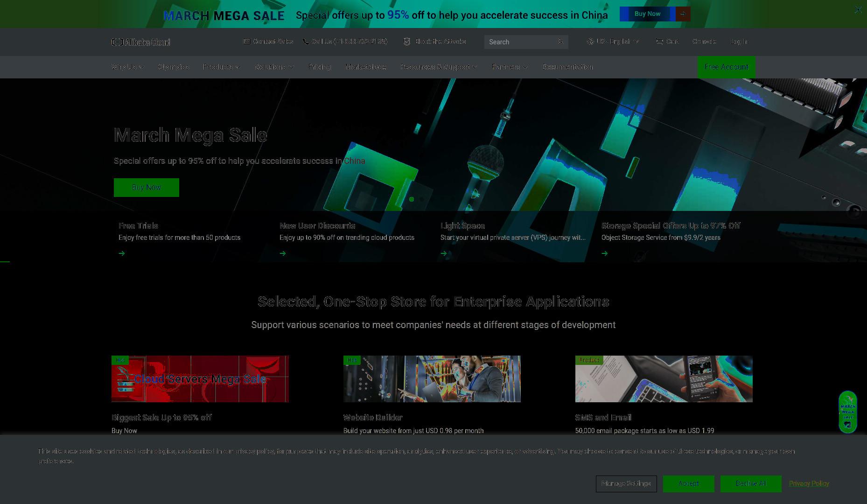This screenshot has height=504, width=867.
Task: Click the Contact Sales link text
Action: coord(273,42)
